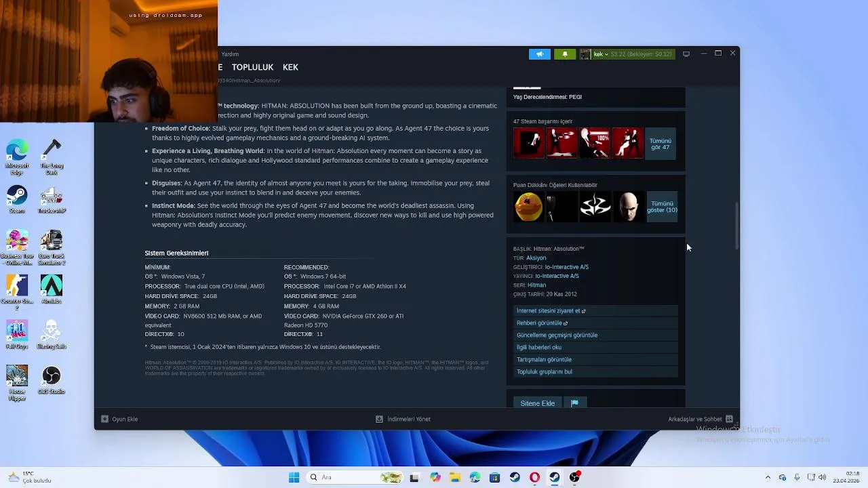Open the Windows Start button
The height and width of the screenshot is (488, 868).
click(x=294, y=477)
